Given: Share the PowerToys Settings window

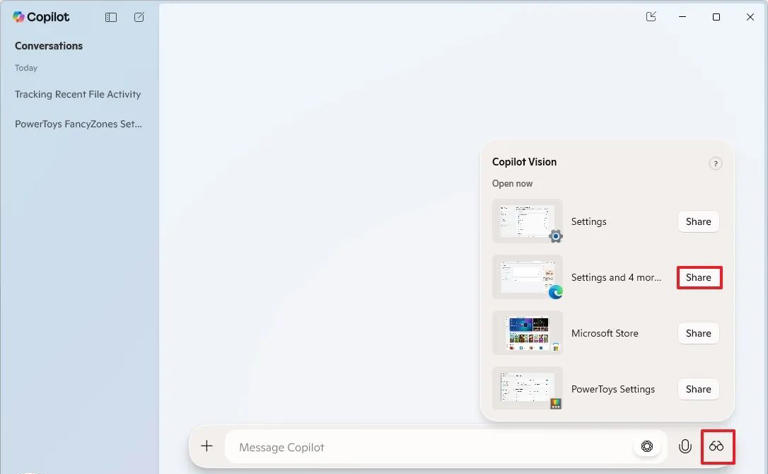Looking at the screenshot, I should (x=698, y=389).
